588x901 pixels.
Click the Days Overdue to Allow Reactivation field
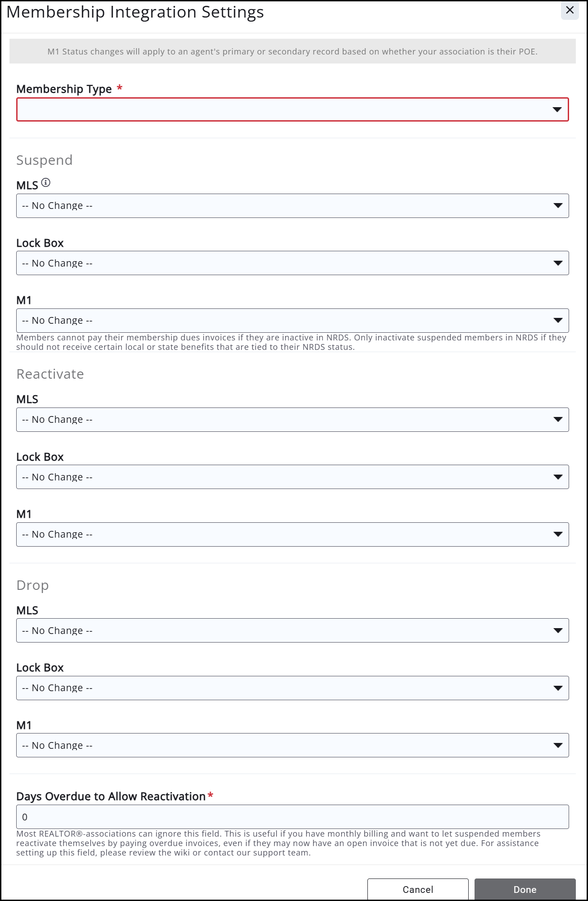292,817
